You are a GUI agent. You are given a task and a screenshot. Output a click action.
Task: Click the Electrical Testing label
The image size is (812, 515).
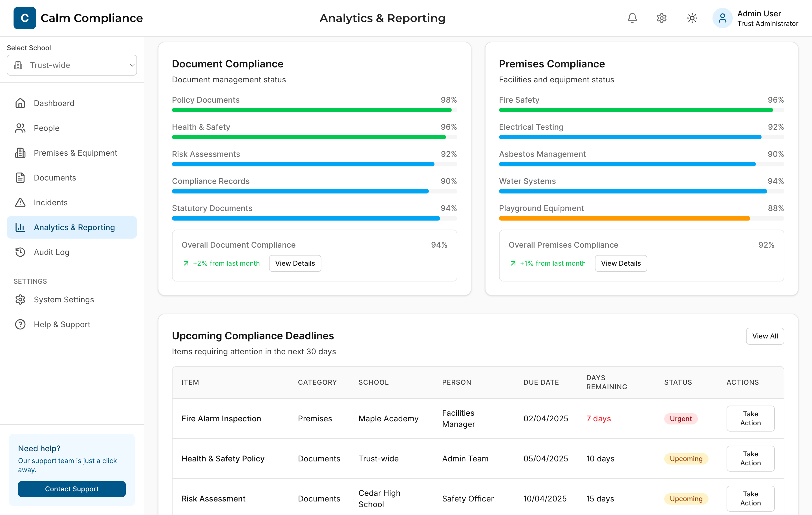coord(531,127)
